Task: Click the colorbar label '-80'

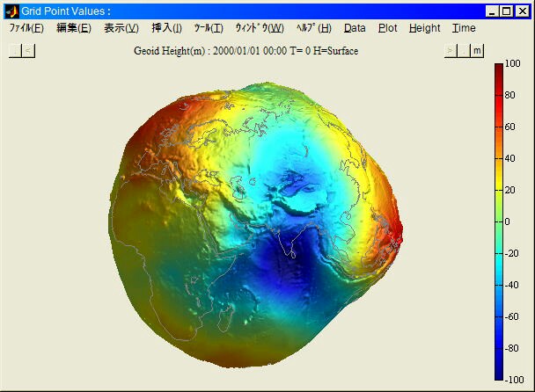Action: [511, 348]
